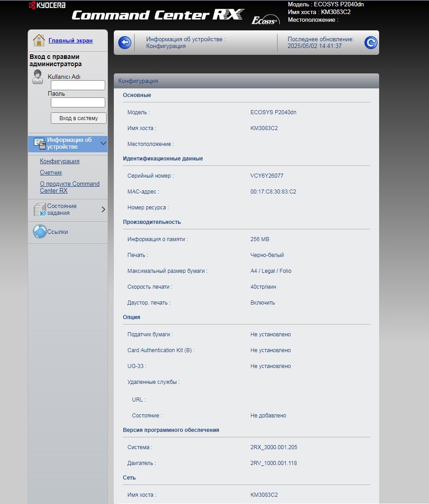This screenshot has width=429, height=504.
Task: Click the UG-33 Не установлено value
Action: 270,366
